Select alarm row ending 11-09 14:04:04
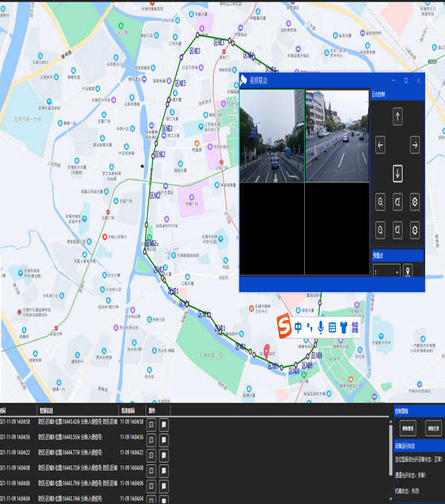This screenshot has width=445, height=504. [x=194, y=499]
